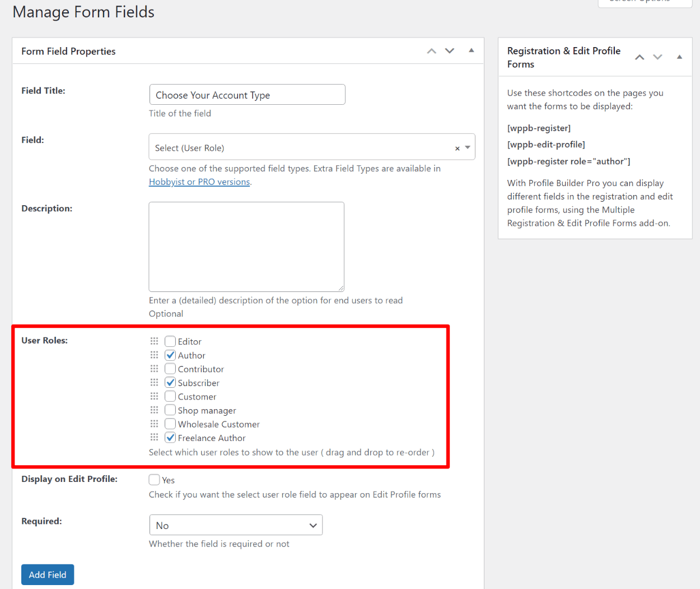Move Registration & Edit Profile Forms box up

pyautogui.click(x=640, y=57)
